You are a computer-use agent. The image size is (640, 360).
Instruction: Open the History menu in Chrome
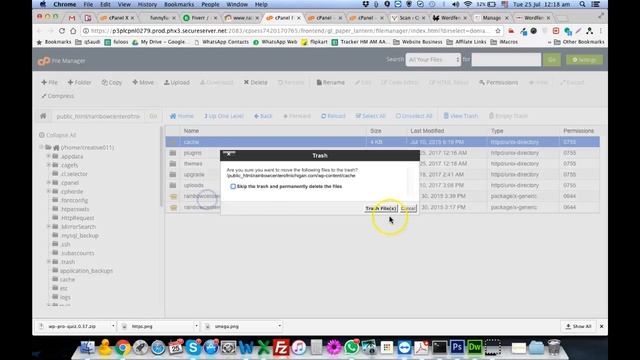click(147, 4)
